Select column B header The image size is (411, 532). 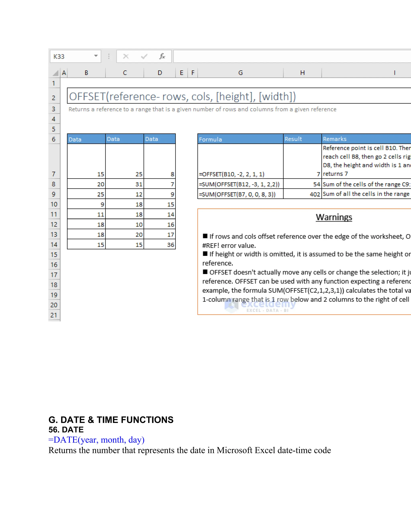pyautogui.click(x=86, y=73)
